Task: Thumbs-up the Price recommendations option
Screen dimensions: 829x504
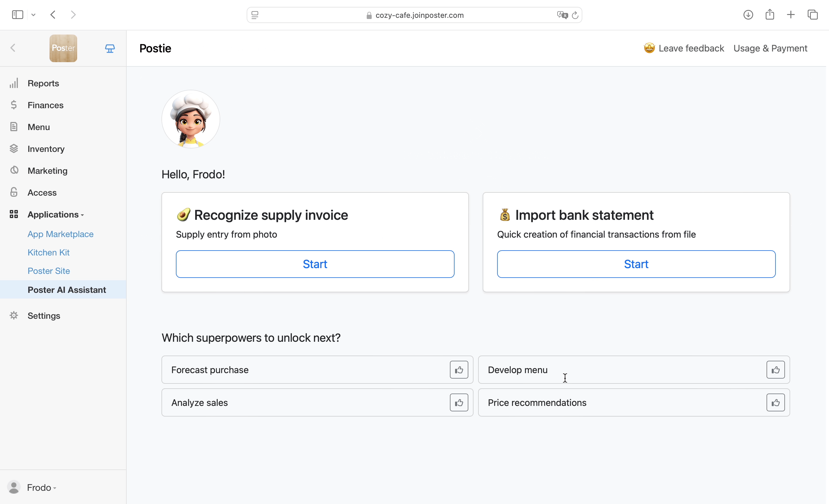Action: 775,402
